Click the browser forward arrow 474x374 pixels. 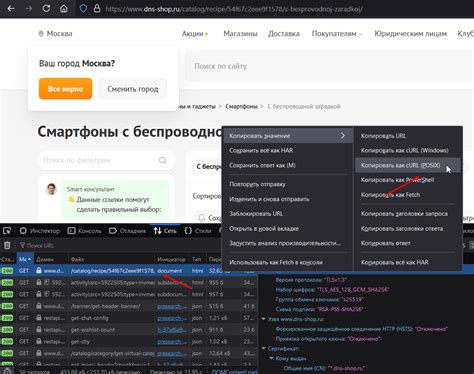pyautogui.click(x=29, y=8)
